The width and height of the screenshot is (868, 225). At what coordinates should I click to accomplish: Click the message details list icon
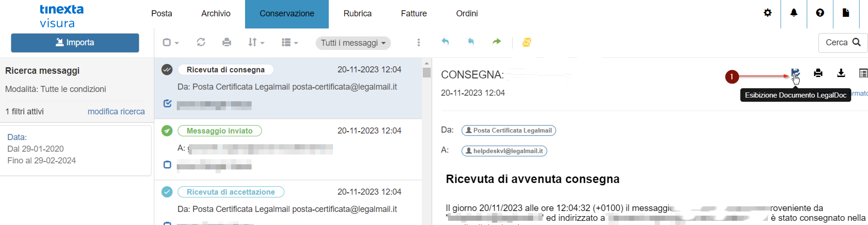(x=863, y=73)
